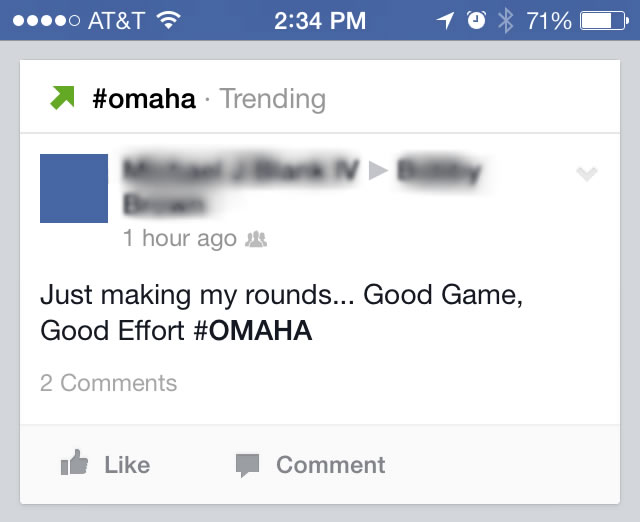Tap the AT&T signal strength dots

46,20
